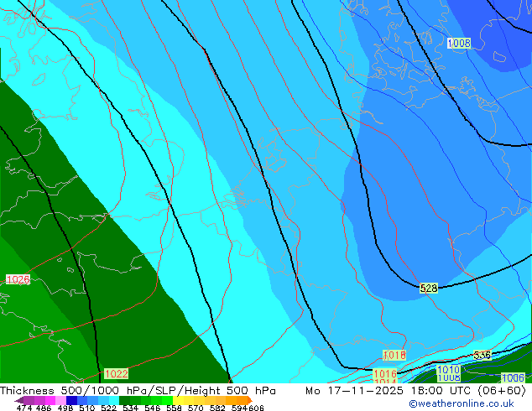
Task: Select the orange legend swatch at 594
Action: pyautogui.click(x=243, y=400)
